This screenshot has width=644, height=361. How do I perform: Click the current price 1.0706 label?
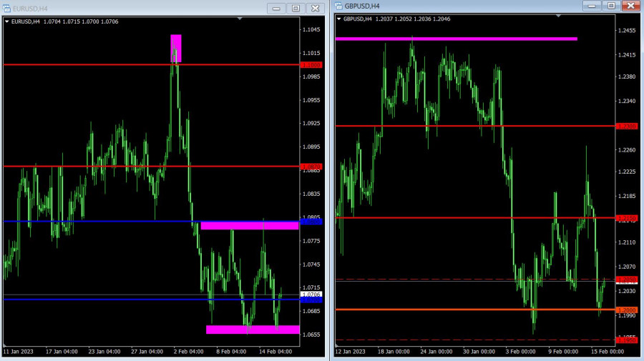(311, 295)
